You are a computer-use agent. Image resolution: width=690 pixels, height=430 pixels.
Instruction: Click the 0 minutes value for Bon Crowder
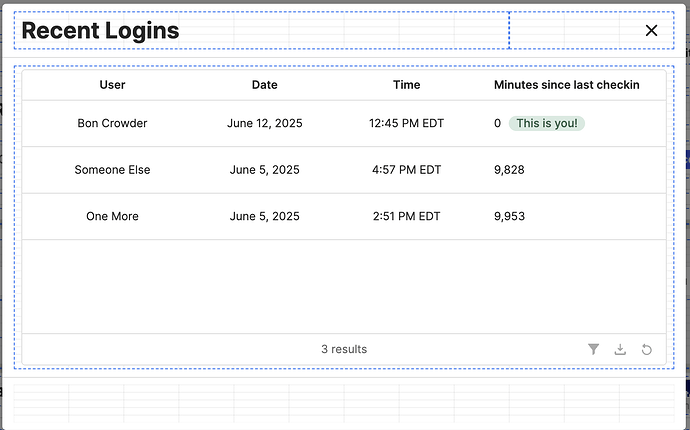tap(497, 123)
